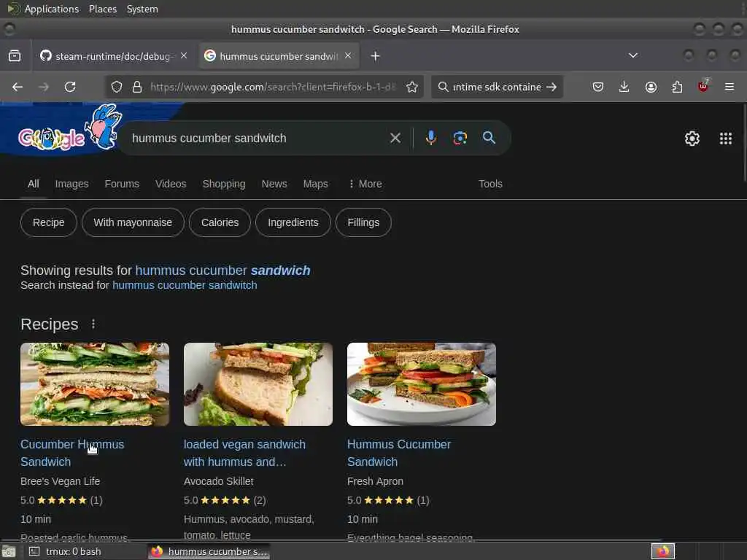The image size is (747, 560).
Task: Open the Firefox hamburger menu
Action: tap(729, 87)
